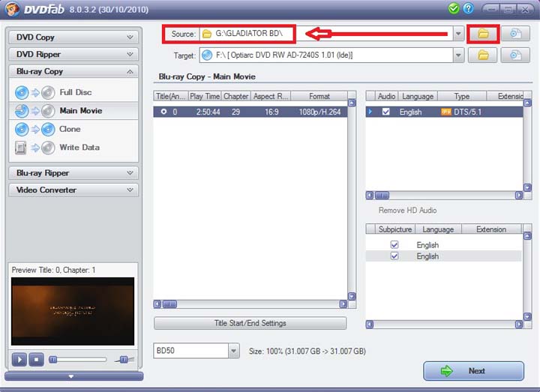Expand the DVD Copy section
Screen dimensions: 540x392
(73, 37)
